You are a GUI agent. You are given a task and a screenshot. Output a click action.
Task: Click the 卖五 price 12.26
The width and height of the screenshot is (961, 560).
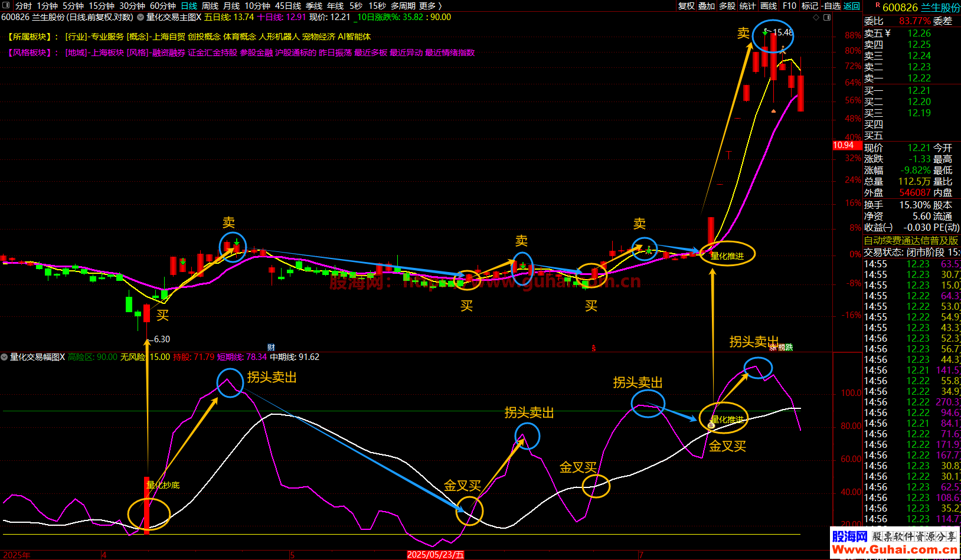919,34
